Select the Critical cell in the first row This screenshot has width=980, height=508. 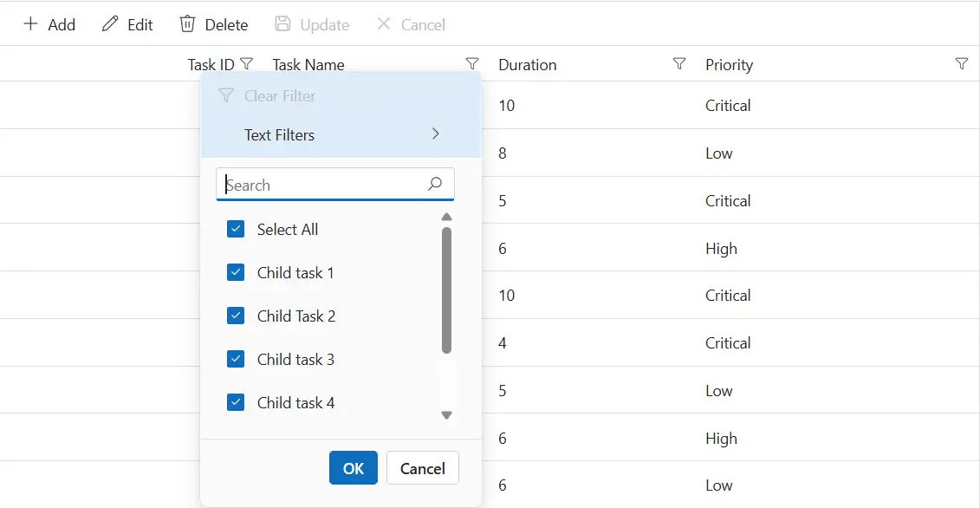(x=838, y=106)
